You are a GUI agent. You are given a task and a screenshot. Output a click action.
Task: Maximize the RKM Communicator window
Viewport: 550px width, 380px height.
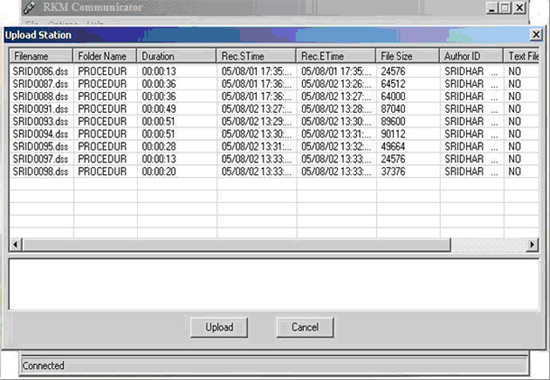(x=505, y=8)
